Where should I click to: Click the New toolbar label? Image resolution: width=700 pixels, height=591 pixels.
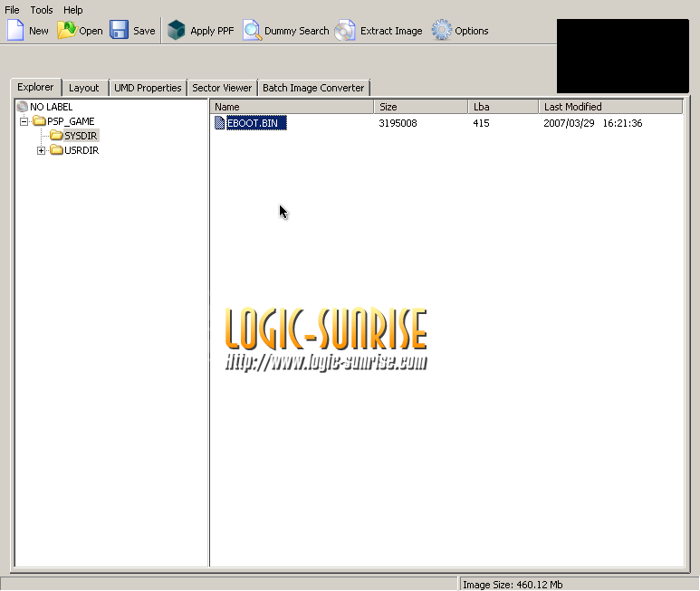click(39, 31)
